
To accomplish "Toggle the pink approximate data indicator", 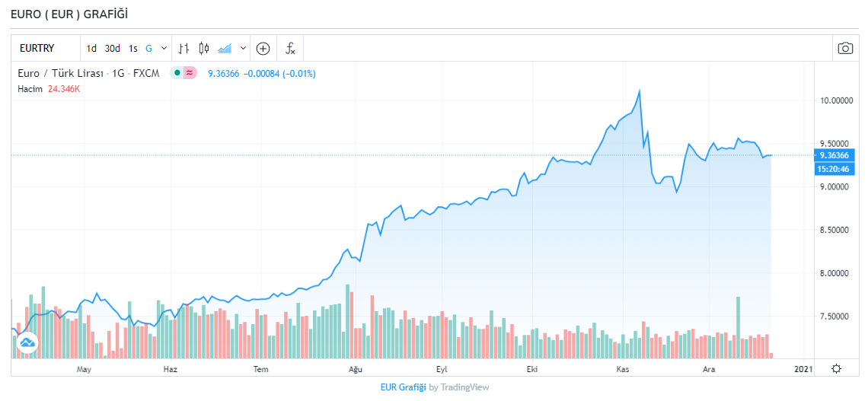I will tap(190, 73).
